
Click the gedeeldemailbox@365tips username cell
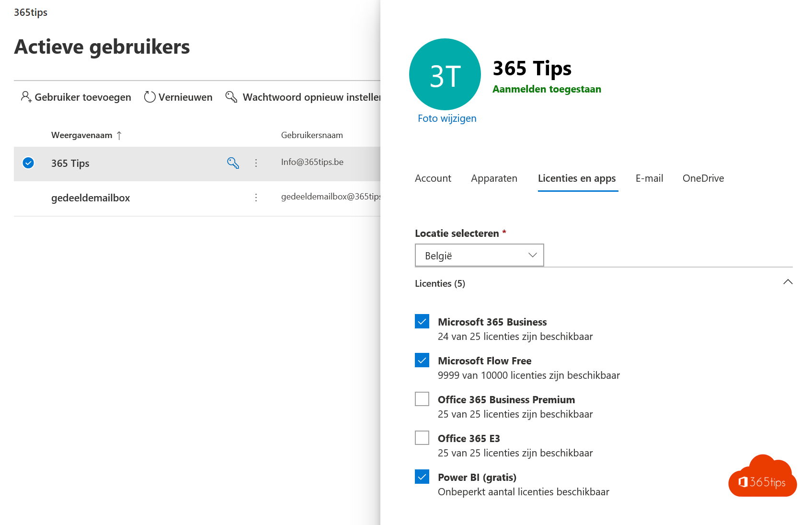coord(331,197)
